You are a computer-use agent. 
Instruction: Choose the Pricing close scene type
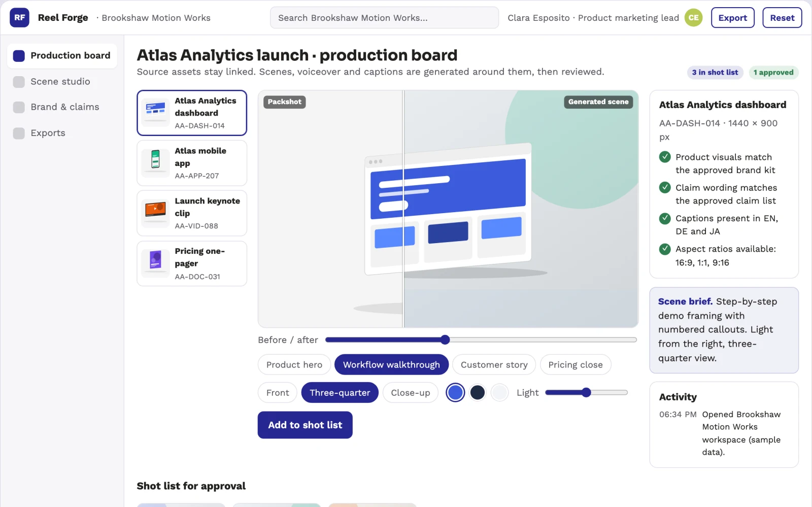576,364
